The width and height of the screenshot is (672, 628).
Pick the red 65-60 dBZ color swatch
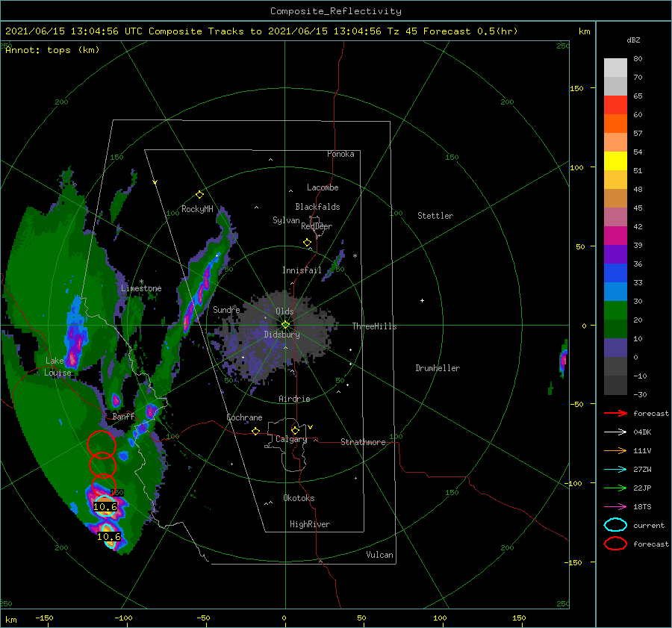[615, 105]
